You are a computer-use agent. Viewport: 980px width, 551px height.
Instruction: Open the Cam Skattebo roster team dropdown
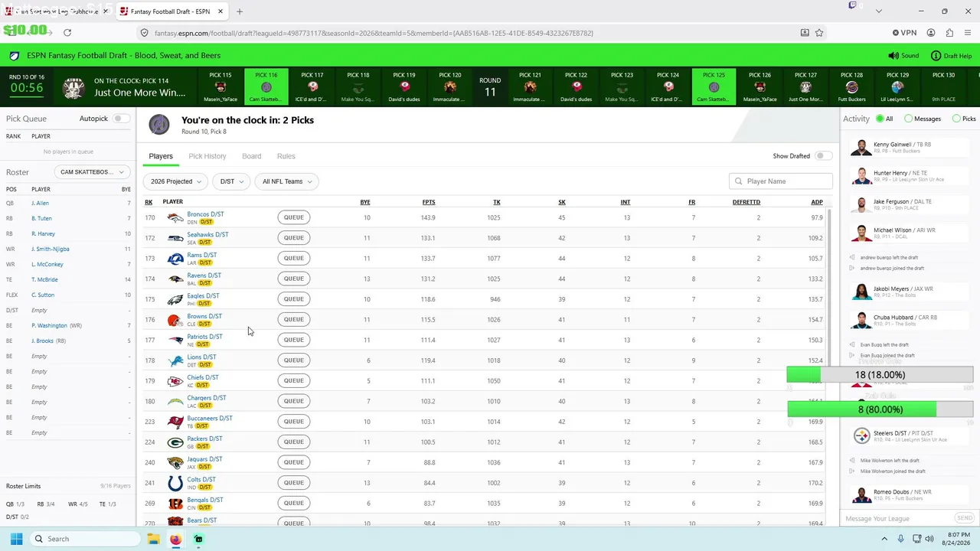(92, 172)
